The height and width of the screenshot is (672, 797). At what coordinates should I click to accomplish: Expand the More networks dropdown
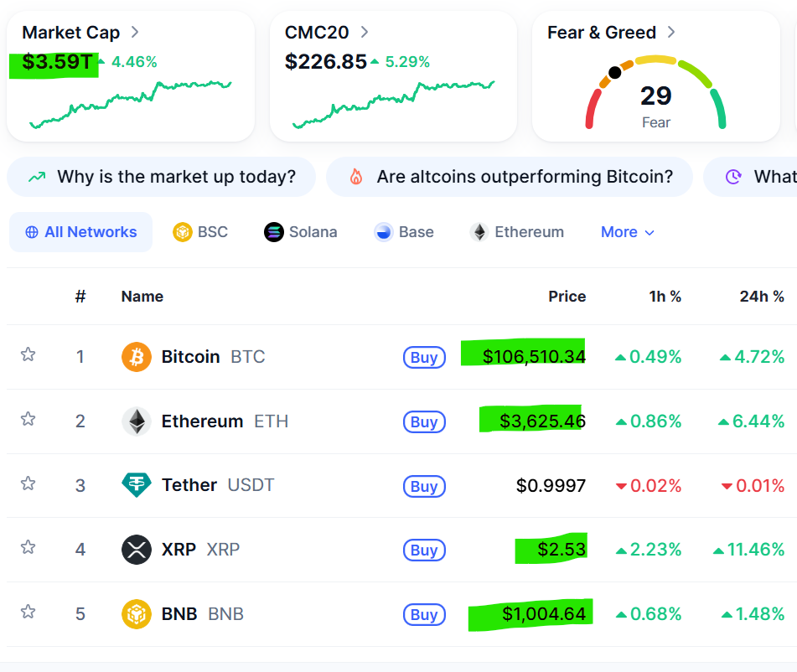tap(628, 232)
